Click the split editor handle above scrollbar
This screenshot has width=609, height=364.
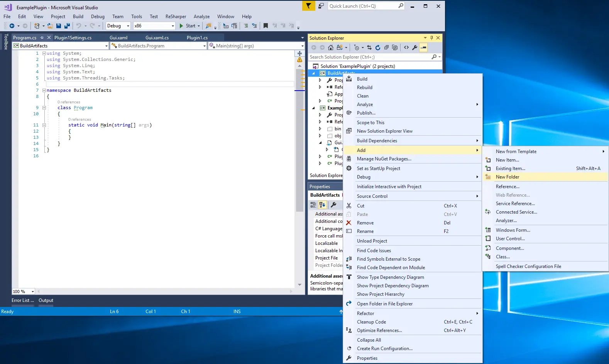[x=300, y=54]
